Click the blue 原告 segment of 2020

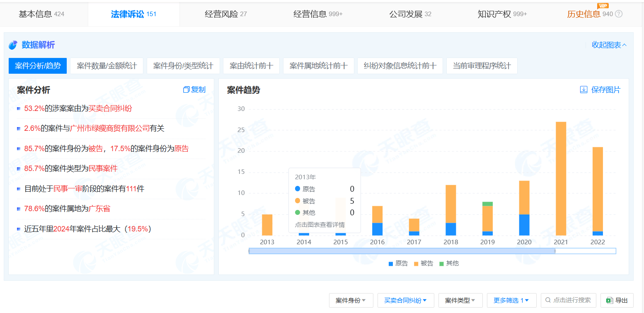(524, 225)
